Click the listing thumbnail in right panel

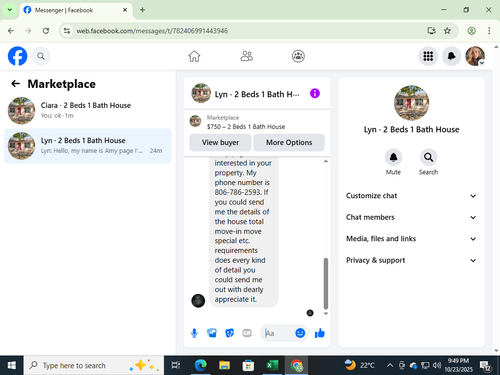[411, 103]
